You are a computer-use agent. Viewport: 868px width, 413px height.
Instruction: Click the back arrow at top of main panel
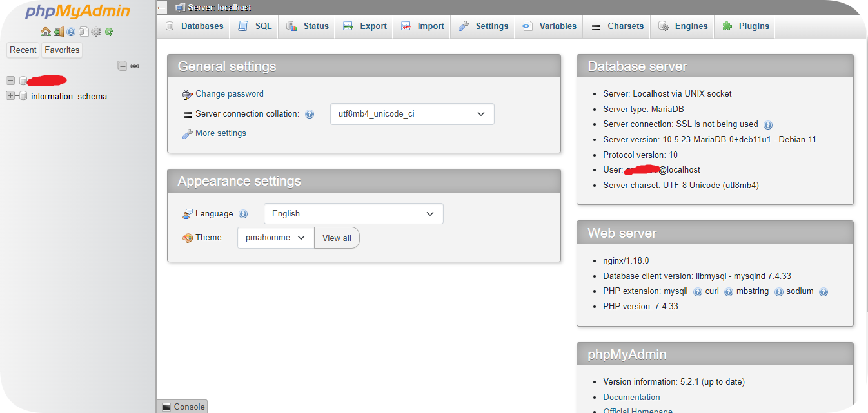162,8
